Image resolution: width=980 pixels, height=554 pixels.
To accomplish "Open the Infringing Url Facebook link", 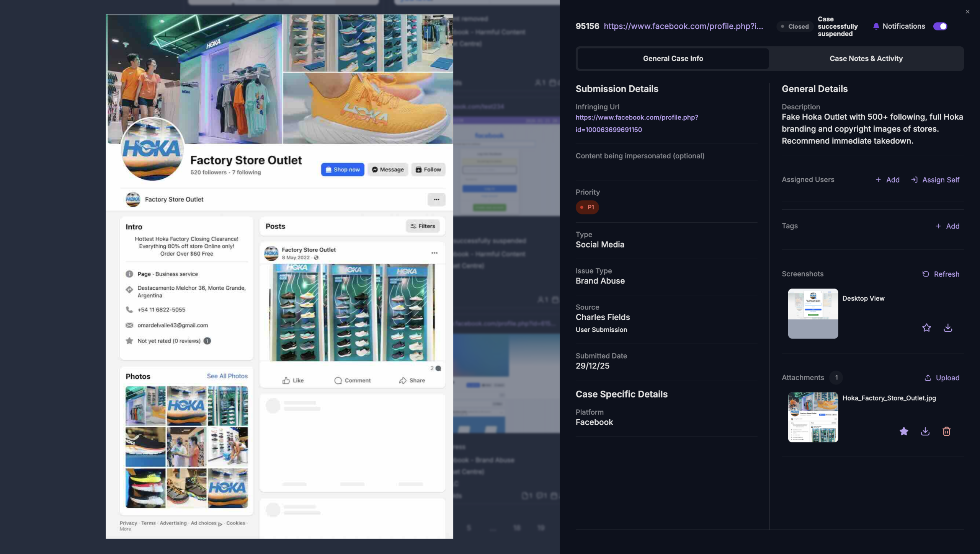I will click(637, 124).
